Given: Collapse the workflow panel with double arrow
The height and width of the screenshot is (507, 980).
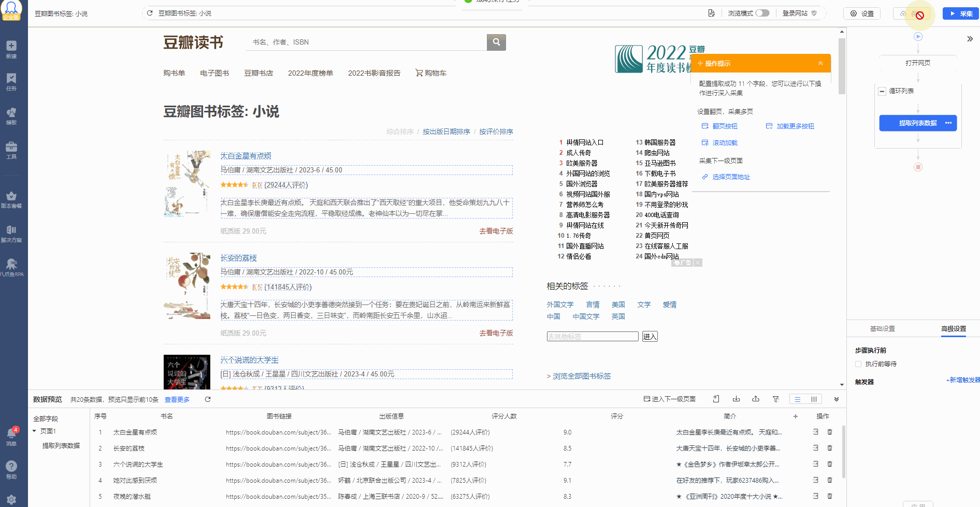Looking at the screenshot, I should [970, 39].
